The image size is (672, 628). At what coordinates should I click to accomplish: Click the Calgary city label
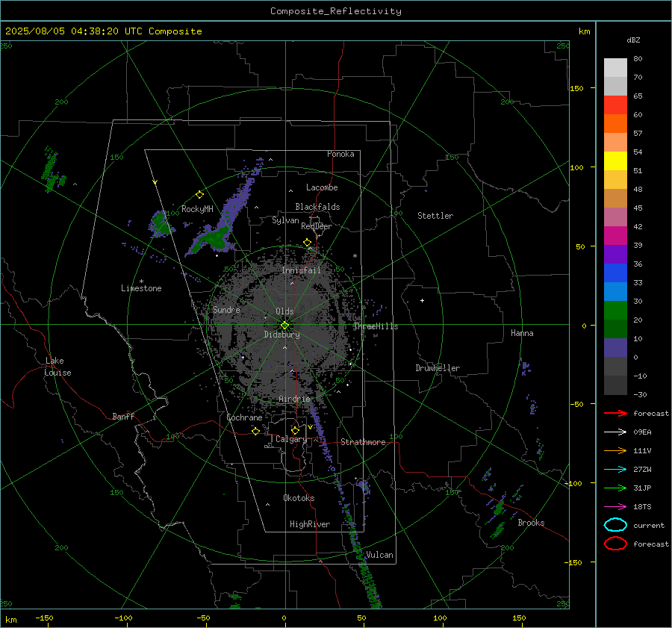pyautogui.click(x=291, y=439)
